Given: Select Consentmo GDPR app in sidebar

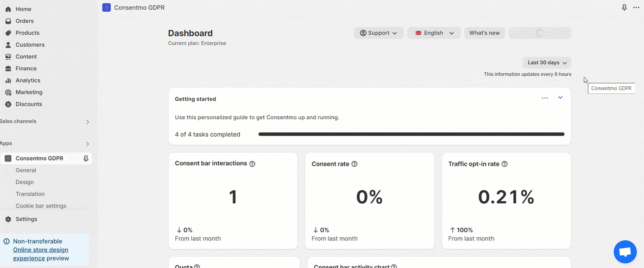Looking at the screenshot, I should [x=39, y=159].
